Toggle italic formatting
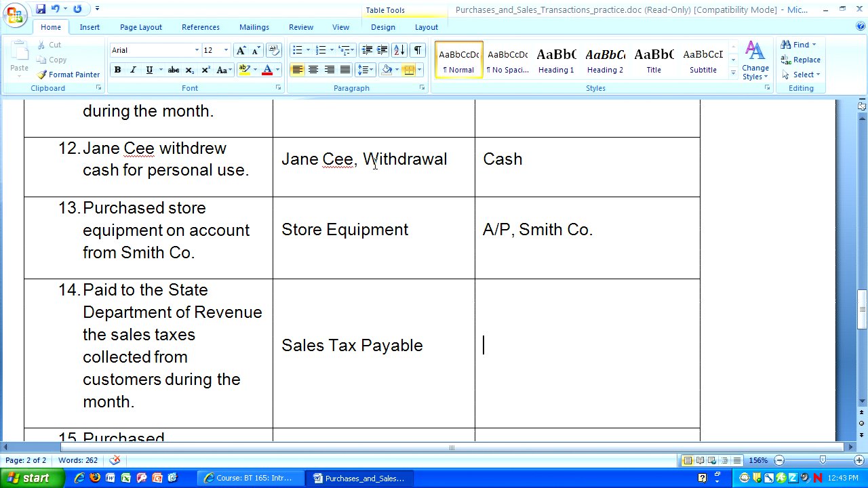Image resolution: width=868 pixels, height=488 pixels. pos(133,70)
